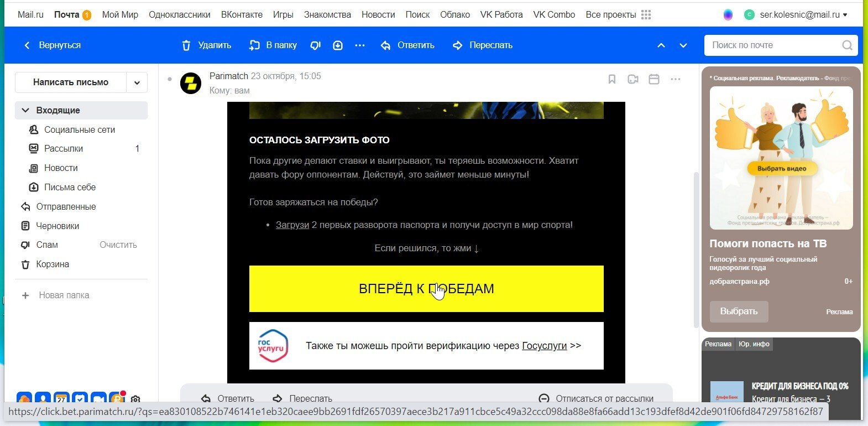This screenshot has width=868, height=426.
Task: Create a calendar event via the calendar icon
Action: coord(654,79)
